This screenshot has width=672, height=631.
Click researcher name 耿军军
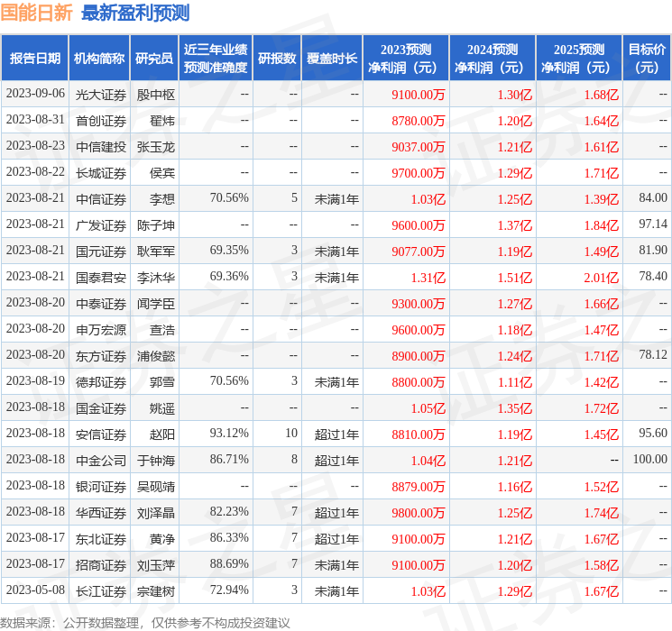pyautogui.click(x=156, y=251)
